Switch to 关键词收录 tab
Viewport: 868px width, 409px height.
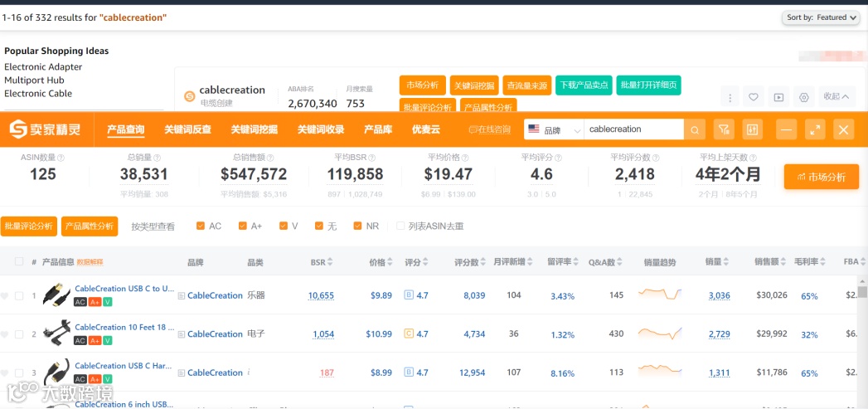pyautogui.click(x=321, y=129)
